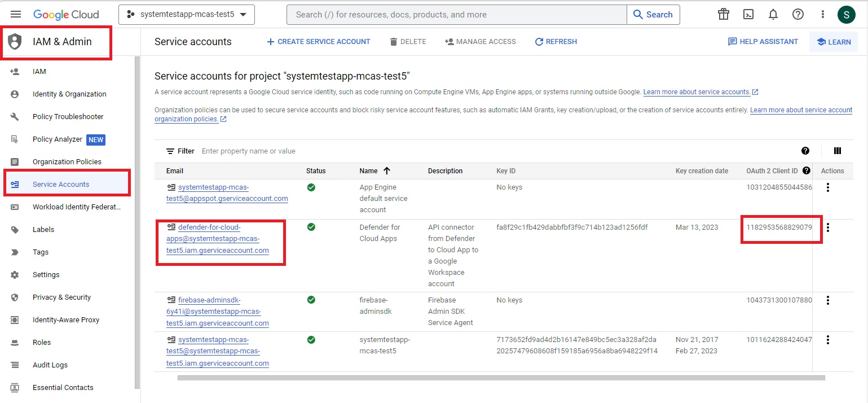Open the notifications bell
Screen dimensions: 868x403
click(x=773, y=15)
